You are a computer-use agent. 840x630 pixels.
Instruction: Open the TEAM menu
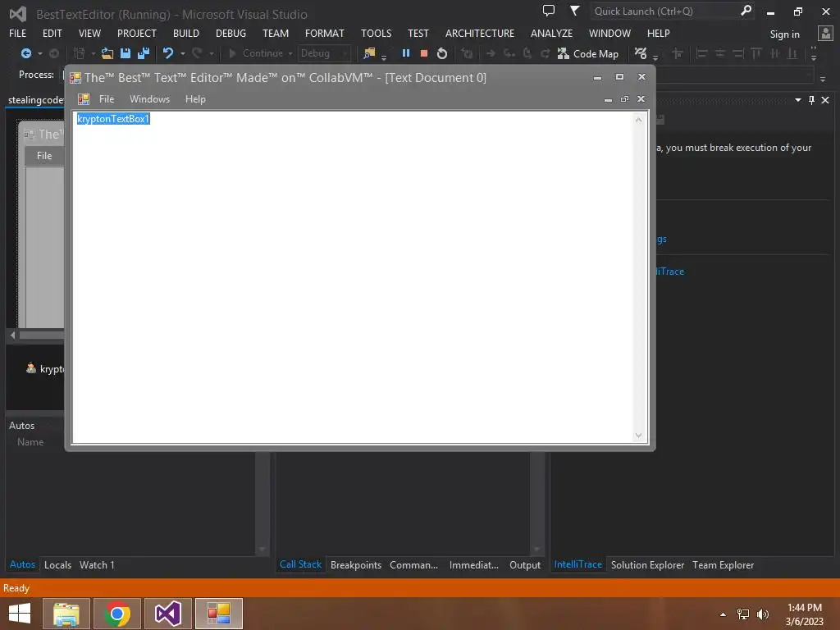pyautogui.click(x=276, y=33)
